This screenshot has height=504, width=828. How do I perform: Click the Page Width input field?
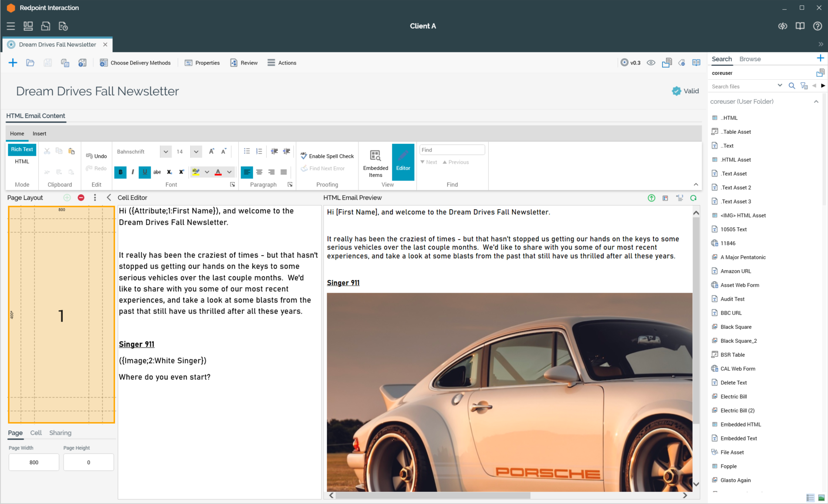[x=34, y=462]
